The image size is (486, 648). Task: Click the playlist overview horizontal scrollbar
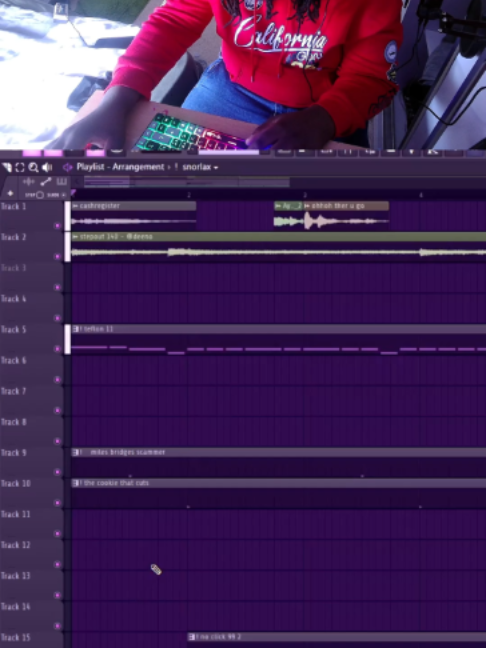click(x=186, y=181)
